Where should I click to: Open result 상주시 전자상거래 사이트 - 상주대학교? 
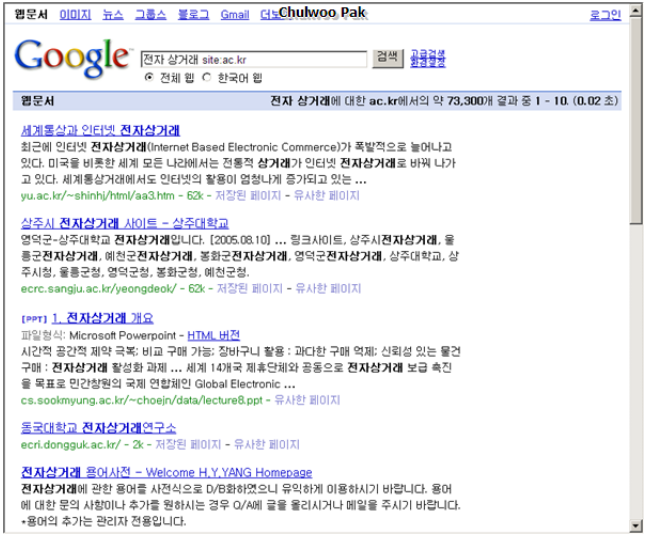point(125,224)
